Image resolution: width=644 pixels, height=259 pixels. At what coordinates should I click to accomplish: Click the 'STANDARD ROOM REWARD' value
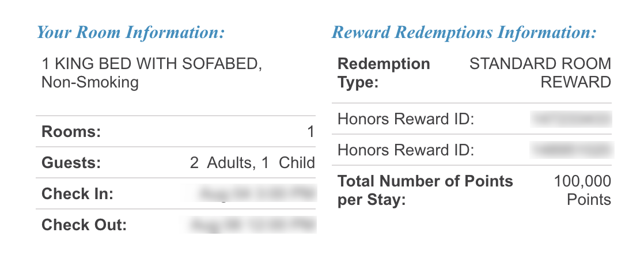[540, 73]
